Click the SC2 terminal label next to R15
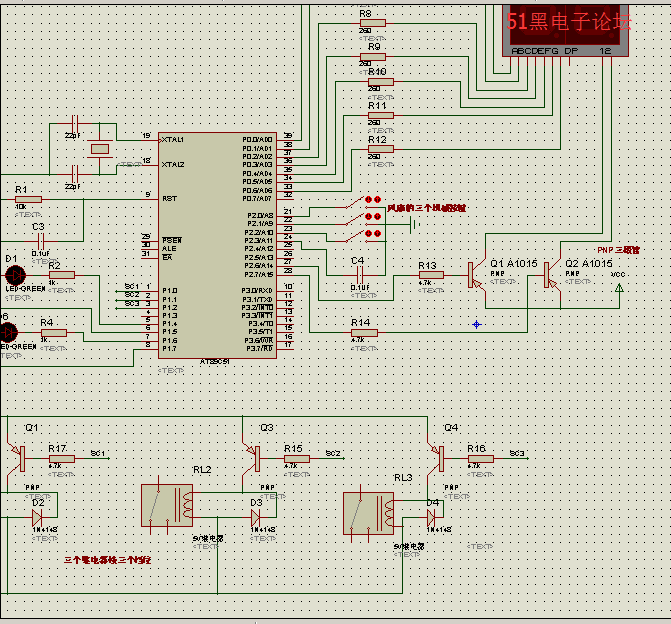This screenshot has width=671, height=624. click(333, 453)
